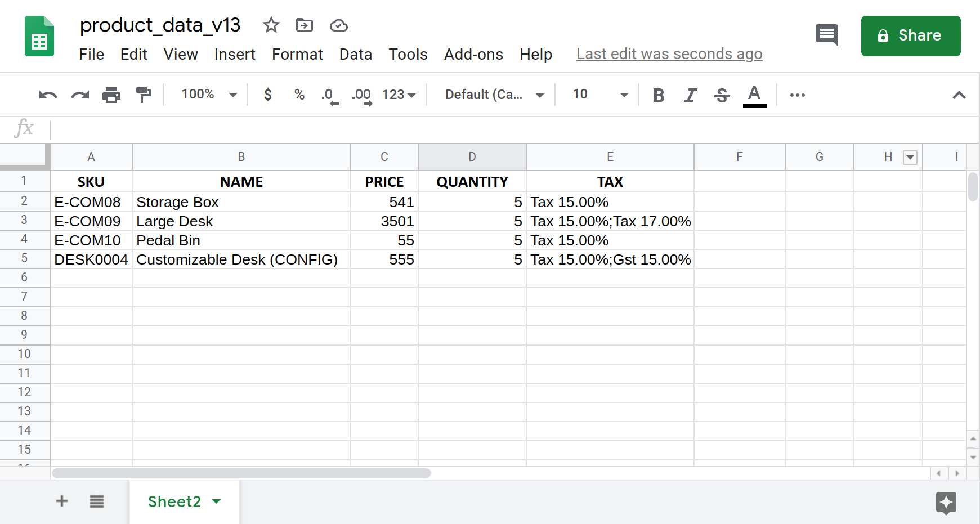The width and height of the screenshot is (980, 524).
Task: Open comment history speech bubble icon
Action: [x=827, y=35]
